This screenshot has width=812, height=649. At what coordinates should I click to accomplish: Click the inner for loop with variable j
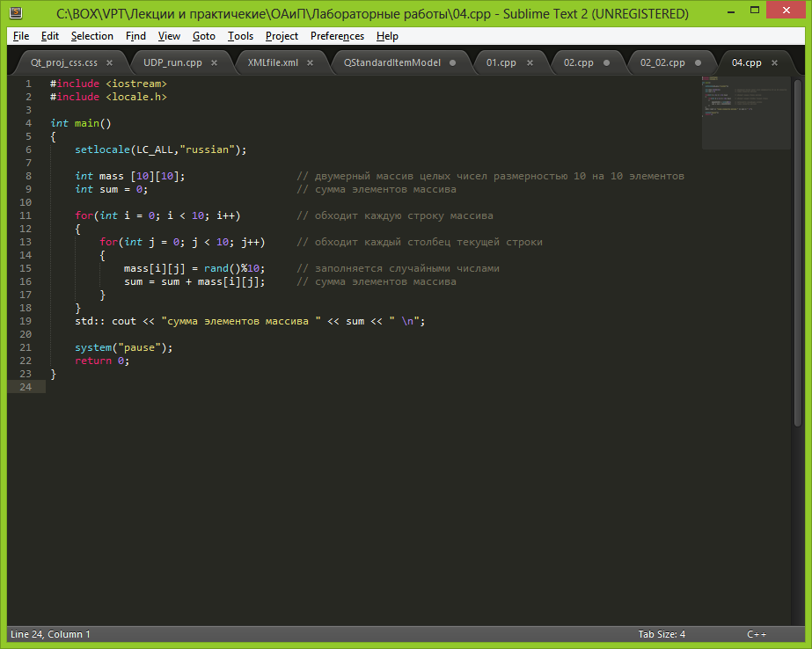tap(182, 242)
